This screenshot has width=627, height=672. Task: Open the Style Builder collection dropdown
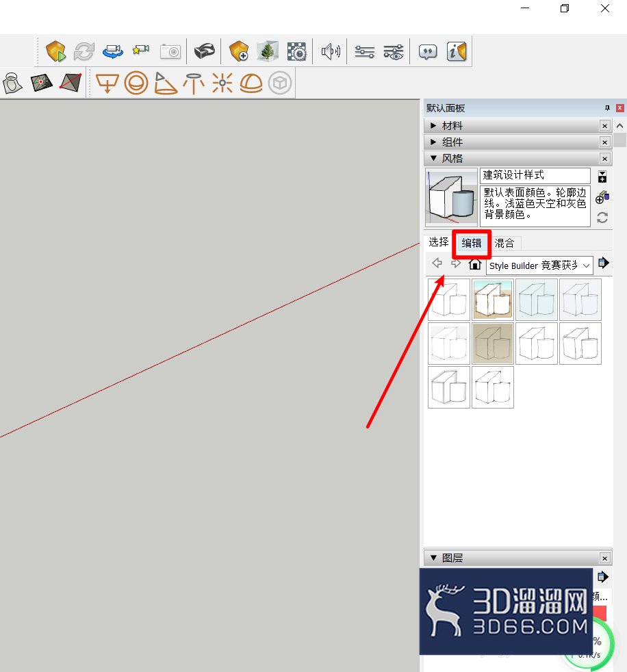pyautogui.click(x=539, y=266)
